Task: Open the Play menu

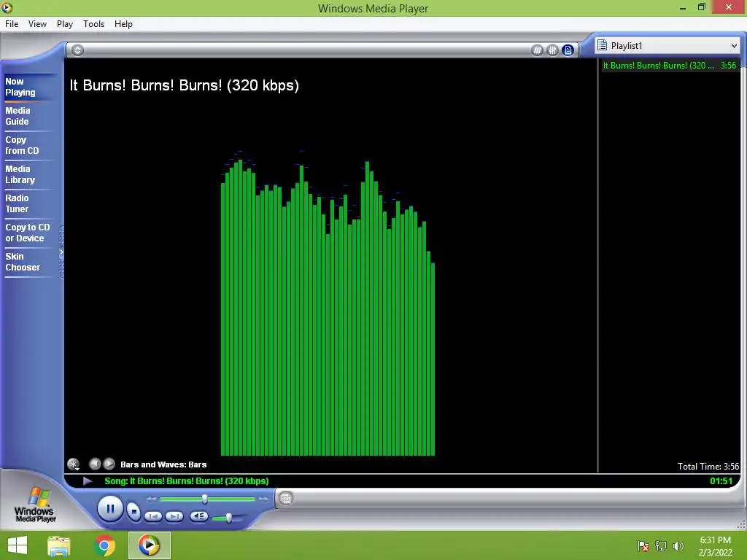Action: [x=65, y=24]
